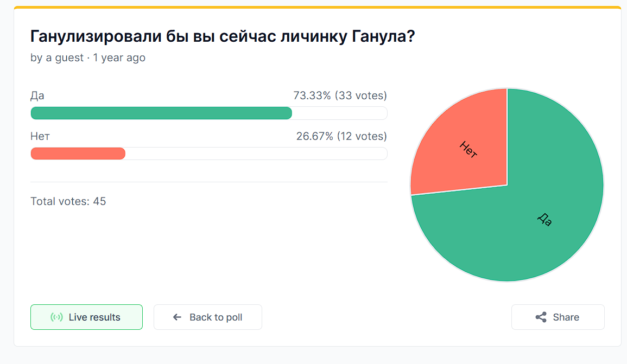Click the red Нет progress bar
Screen dimensions: 627x364
pyautogui.click(x=78, y=154)
